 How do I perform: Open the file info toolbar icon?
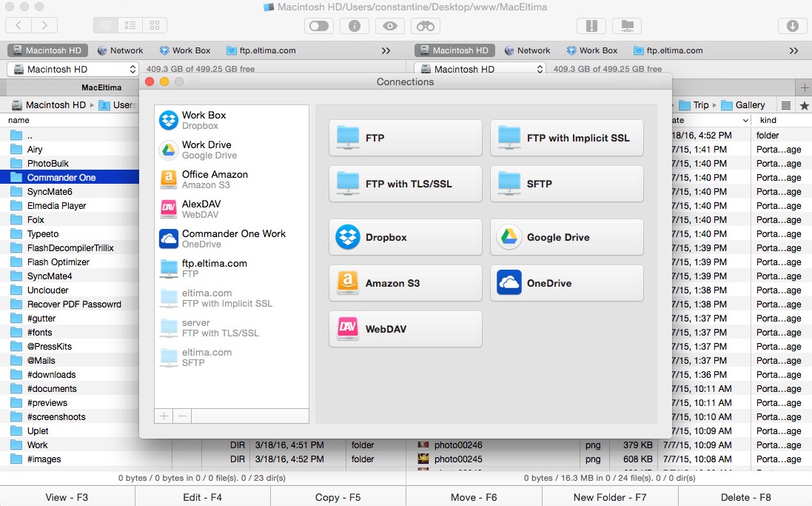click(355, 25)
